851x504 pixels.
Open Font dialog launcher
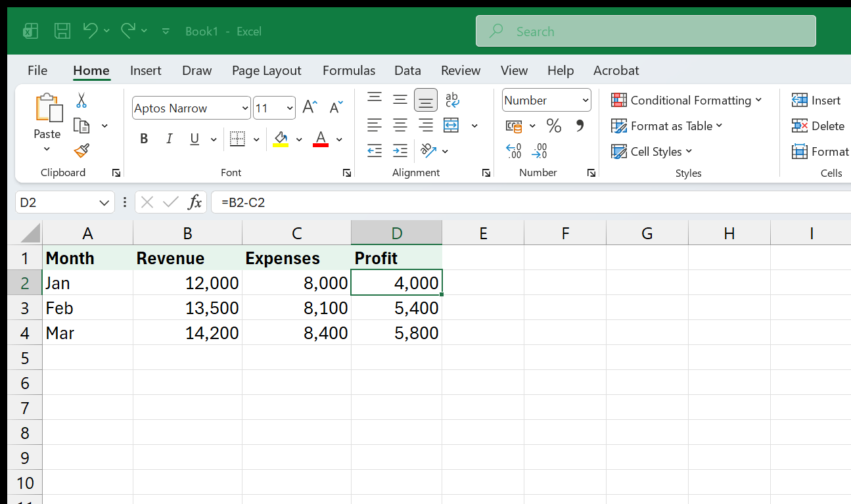(346, 173)
